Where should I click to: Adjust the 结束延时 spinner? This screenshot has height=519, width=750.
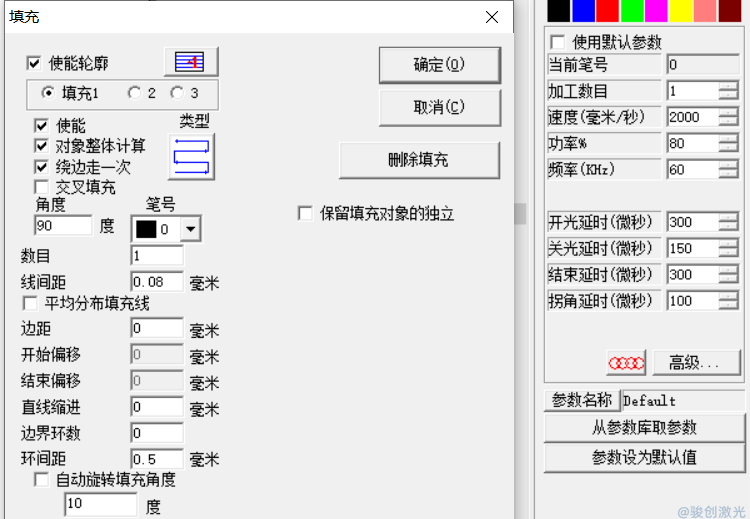[x=729, y=275]
